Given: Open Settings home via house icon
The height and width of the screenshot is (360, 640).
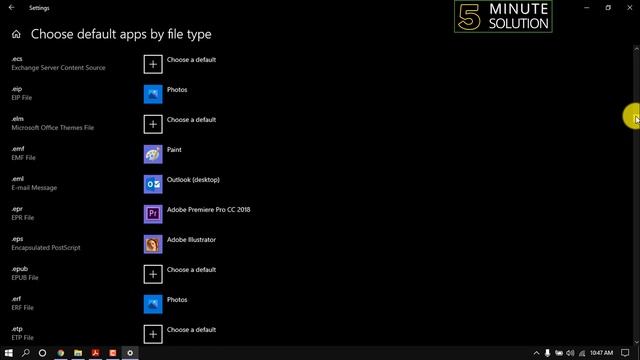Looking at the screenshot, I should [x=16, y=34].
